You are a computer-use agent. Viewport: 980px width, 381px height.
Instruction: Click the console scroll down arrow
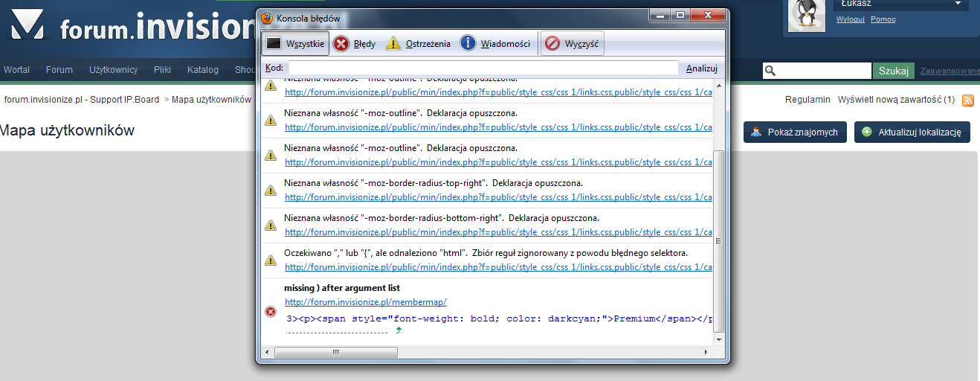[x=718, y=339]
